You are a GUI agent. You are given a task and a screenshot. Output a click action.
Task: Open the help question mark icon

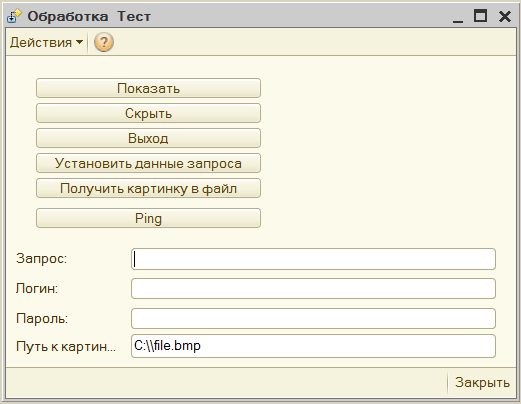click(x=104, y=42)
